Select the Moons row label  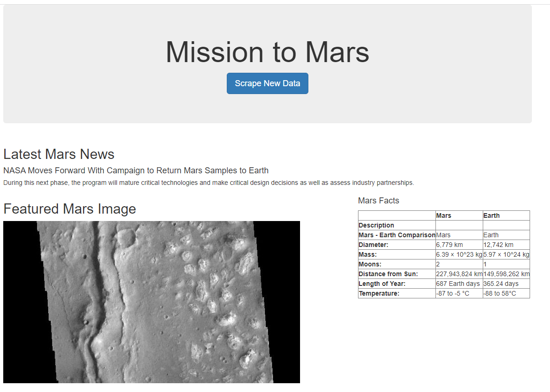coord(371,264)
